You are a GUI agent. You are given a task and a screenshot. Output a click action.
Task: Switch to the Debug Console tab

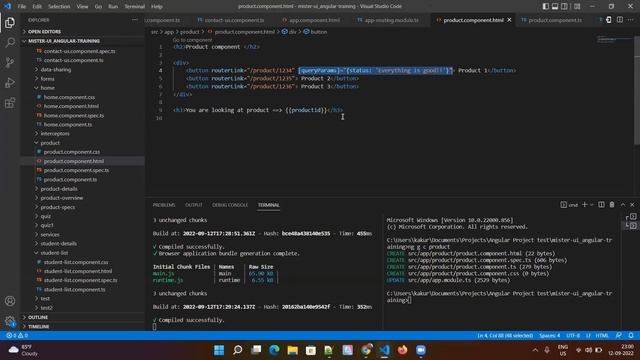pos(230,205)
